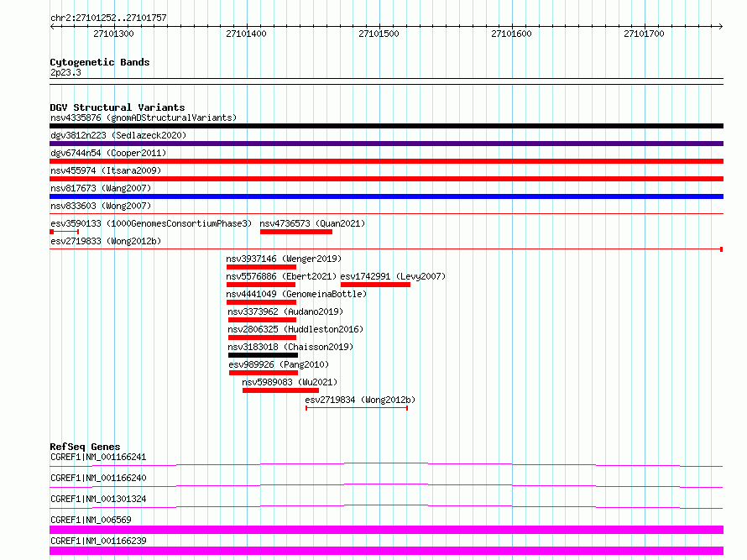Image resolution: width=747 pixels, height=560 pixels.
Task: Open nsv833603 (Wong2007) variant label
Action: [x=101, y=206]
